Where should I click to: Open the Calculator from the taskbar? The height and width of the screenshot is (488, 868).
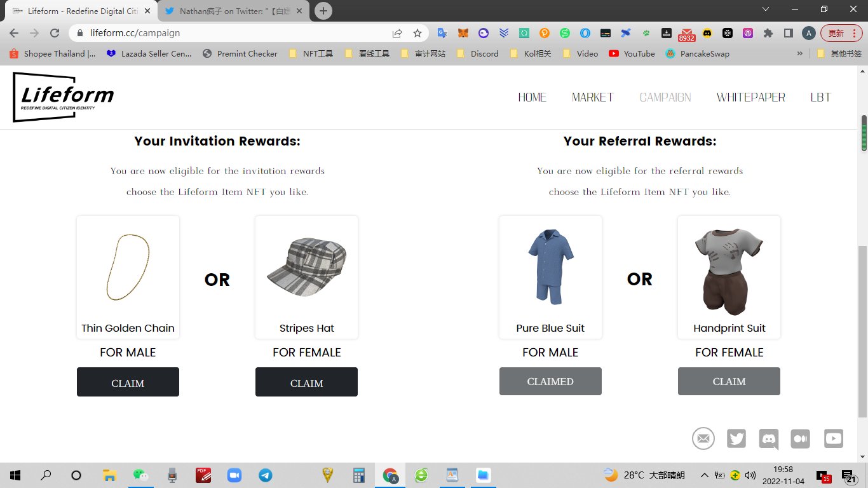[359, 475]
